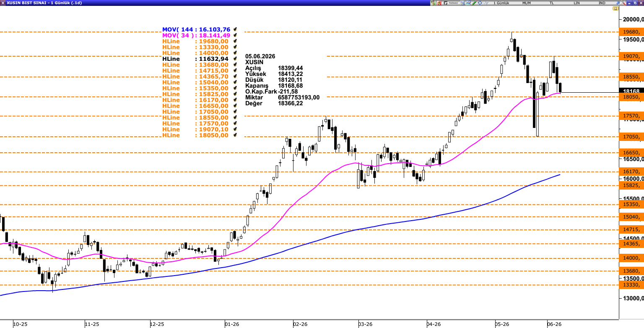Viewport: 644px width, 328px height.
Task: Open the IND indicators menu
Action: (602, 3)
